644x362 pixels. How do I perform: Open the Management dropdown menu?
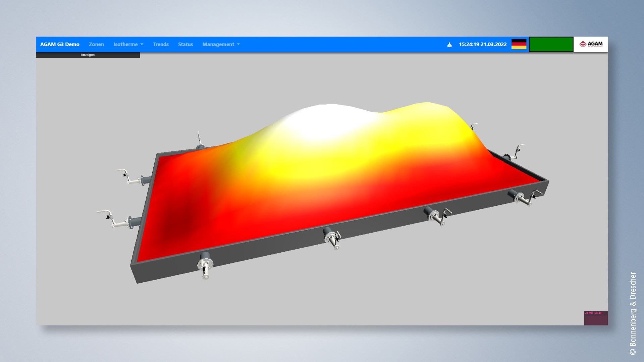click(221, 44)
